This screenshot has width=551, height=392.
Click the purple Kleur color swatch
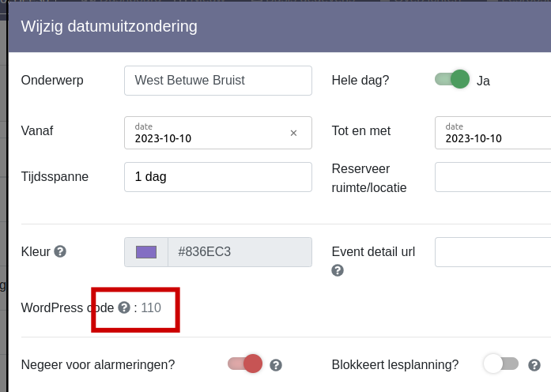pyautogui.click(x=146, y=252)
